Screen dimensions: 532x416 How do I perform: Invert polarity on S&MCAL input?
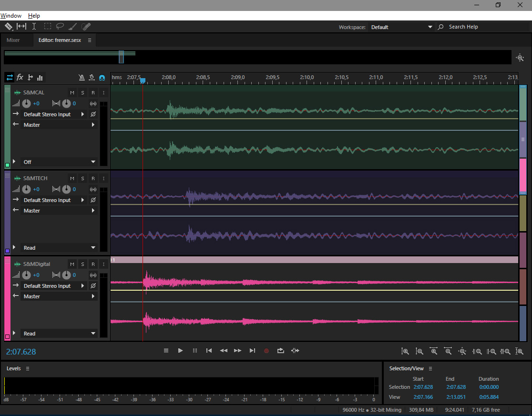(93, 114)
